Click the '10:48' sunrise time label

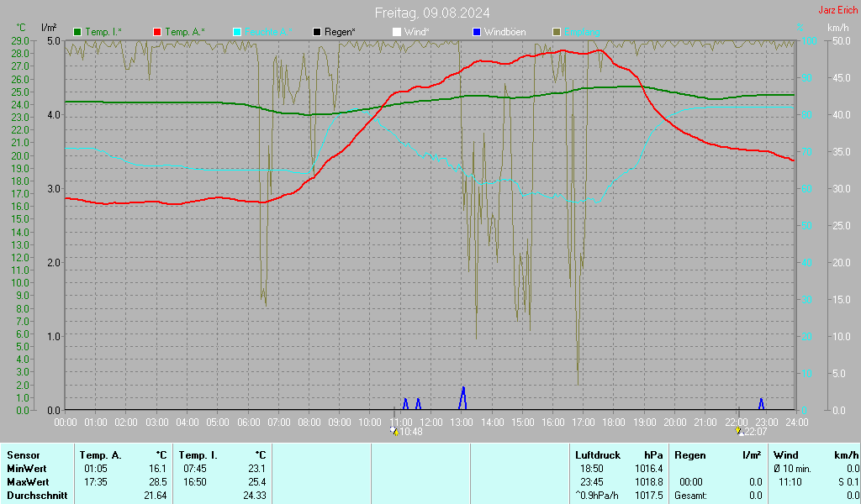(x=410, y=432)
